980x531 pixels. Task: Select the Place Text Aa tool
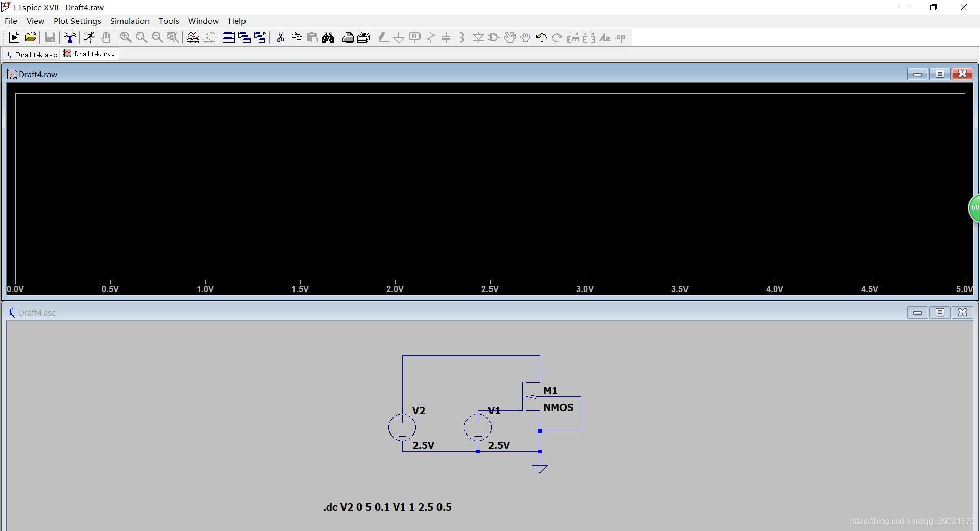(x=605, y=37)
